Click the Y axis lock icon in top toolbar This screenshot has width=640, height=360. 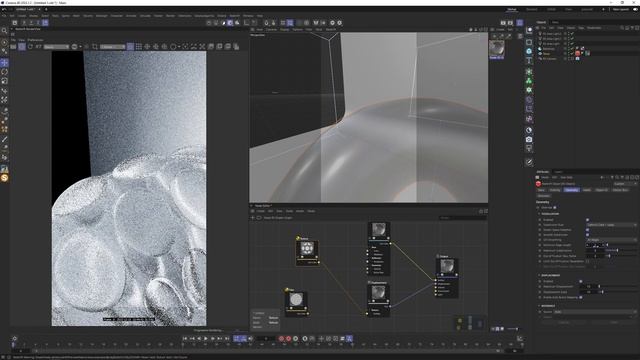pyautogui.click(x=31, y=23)
